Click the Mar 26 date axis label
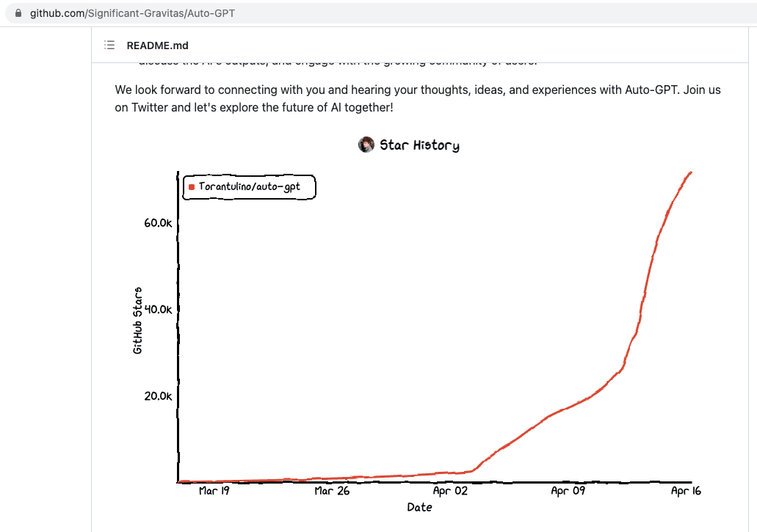This screenshot has width=757, height=532. [332, 491]
